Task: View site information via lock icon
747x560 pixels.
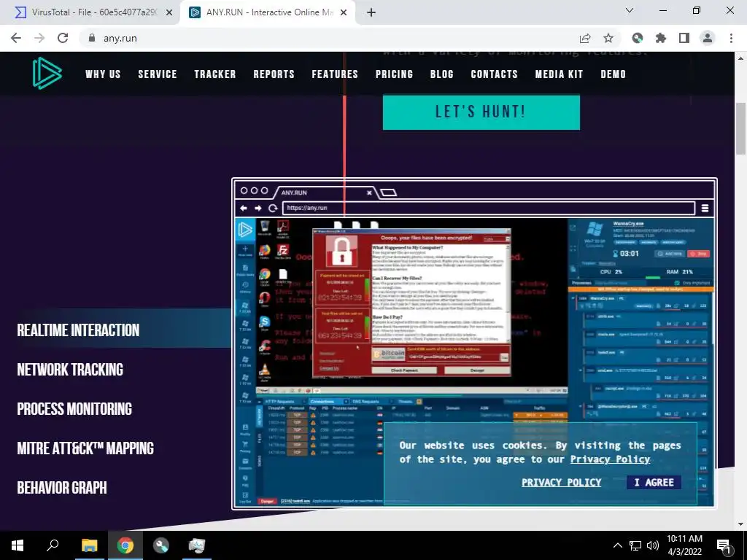Action: coord(92,38)
